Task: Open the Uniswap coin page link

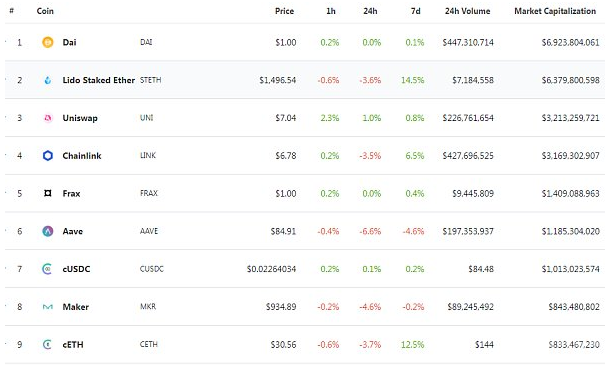Action: [x=80, y=118]
